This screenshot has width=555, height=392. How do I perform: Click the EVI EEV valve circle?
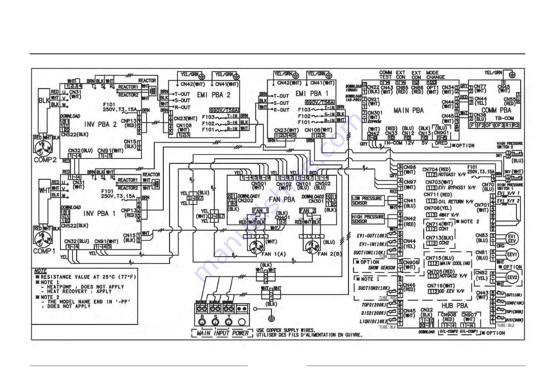(x=511, y=238)
